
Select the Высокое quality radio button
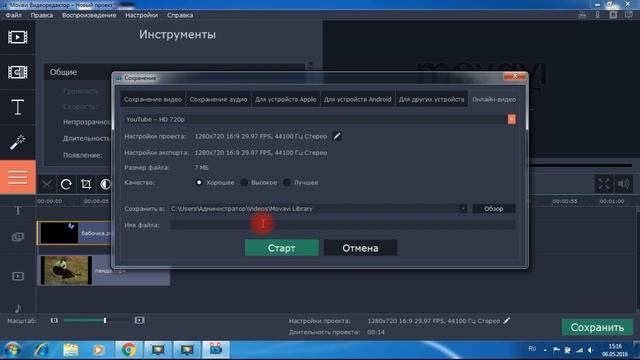[244, 182]
